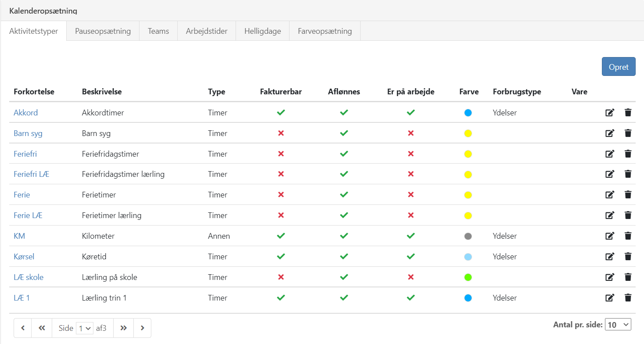Click the green color dot for LÆ skole
Image resolution: width=644 pixels, height=344 pixels.
pos(468,277)
